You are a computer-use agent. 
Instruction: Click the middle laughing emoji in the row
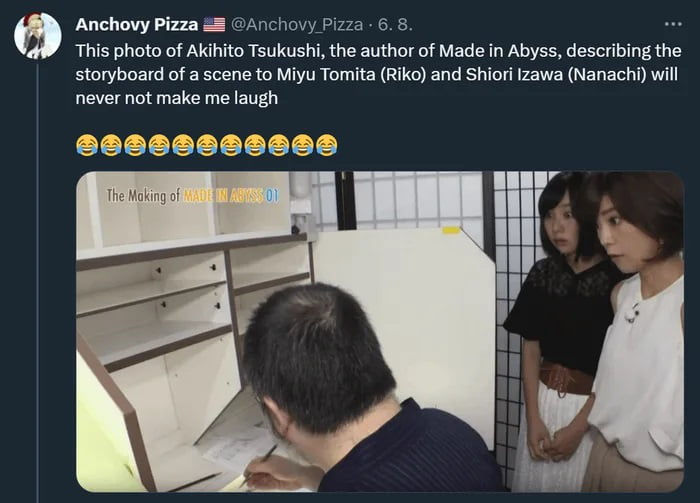point(207,145)
